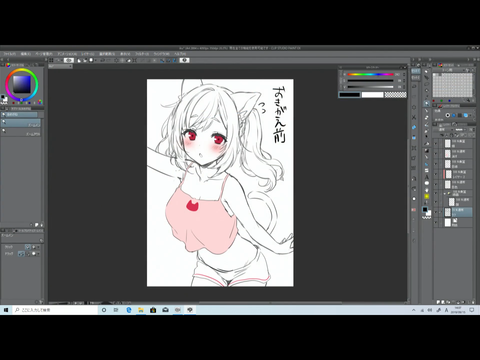Open the Filter menu
Viewport: 480px width, 360px height.
pos(142,54)
